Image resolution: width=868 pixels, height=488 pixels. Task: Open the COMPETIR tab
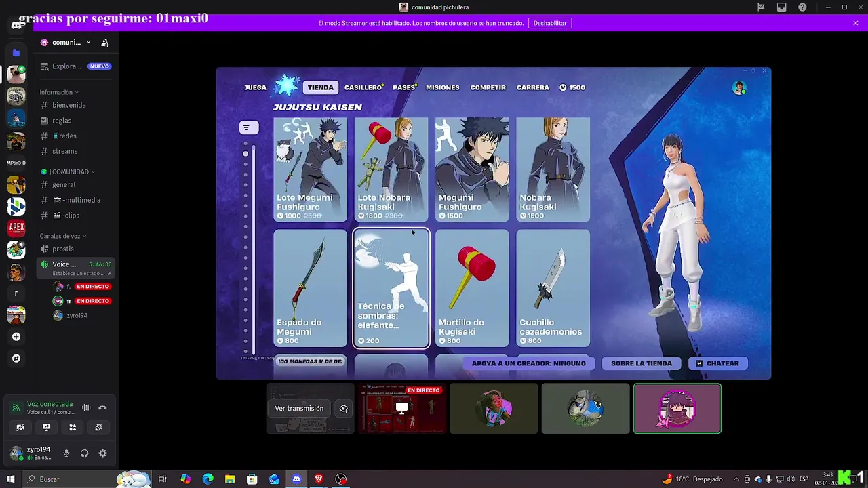pos(488,87)
